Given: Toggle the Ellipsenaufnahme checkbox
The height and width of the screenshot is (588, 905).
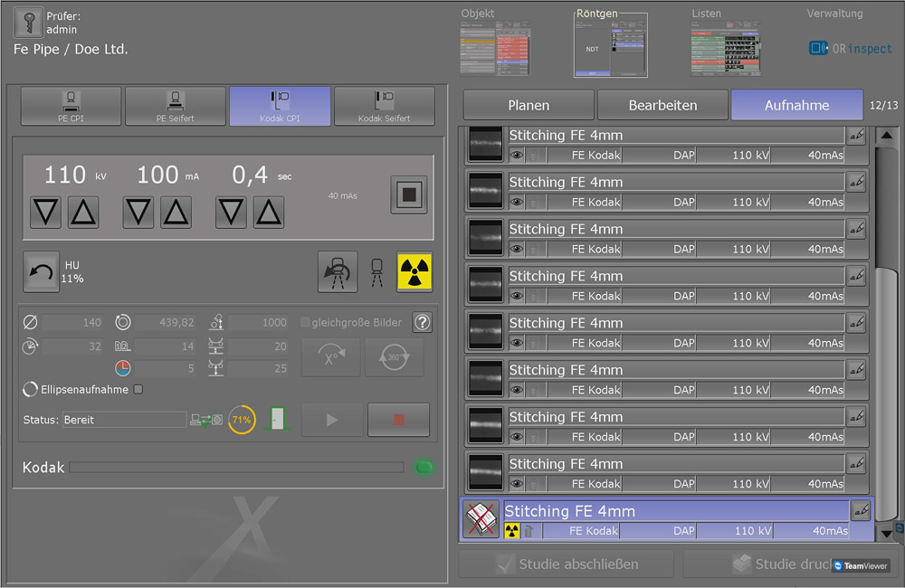Looking at the screenshot, I should point(138,390).
